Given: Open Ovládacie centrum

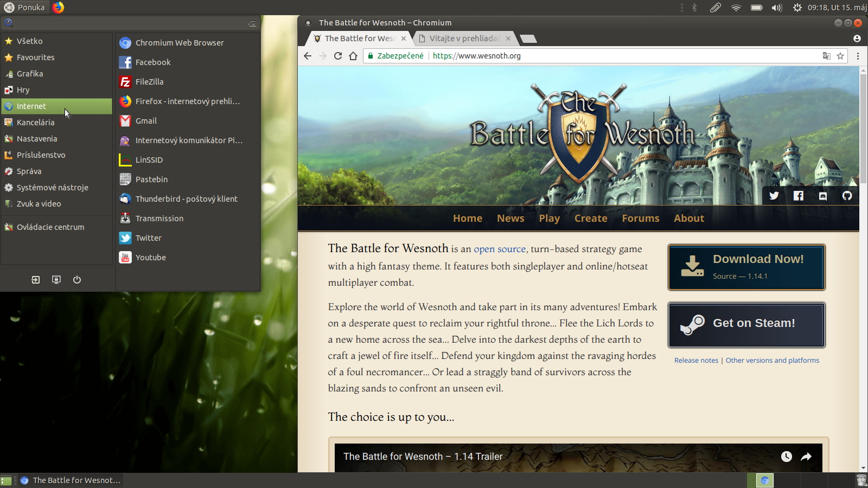Looking at the screenshot, I should tap(56, 227).
